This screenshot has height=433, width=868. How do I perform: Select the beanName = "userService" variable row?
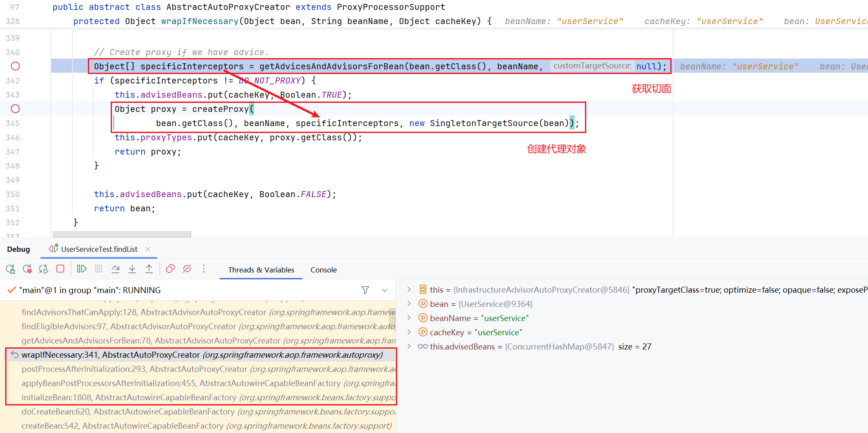tap(632, 318)
